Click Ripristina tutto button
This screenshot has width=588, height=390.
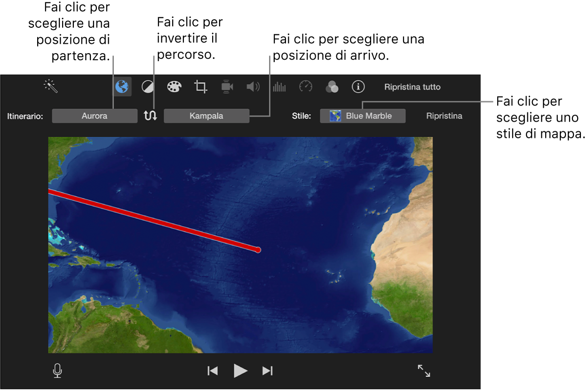pyautogui.click(x=413, y=87)
